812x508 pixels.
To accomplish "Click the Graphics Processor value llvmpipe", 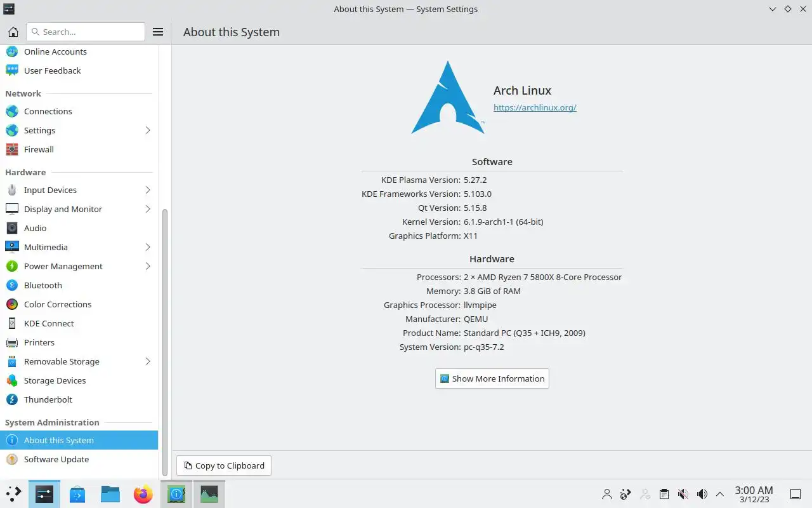I will point(480,305).
